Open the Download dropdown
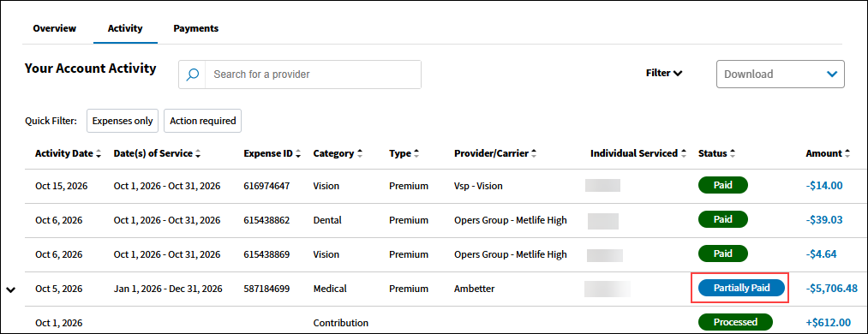The width and height of the screenshot is (868, 334). 781,75
